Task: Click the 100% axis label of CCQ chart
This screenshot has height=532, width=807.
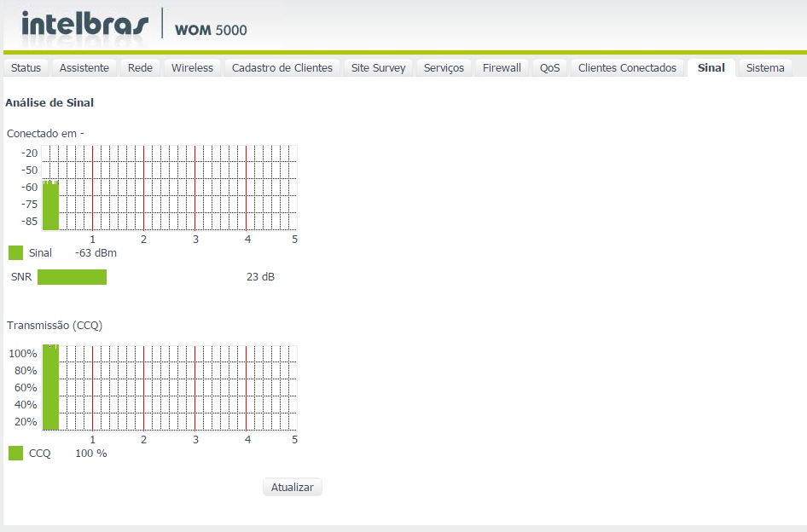Action: pyautogui.click(x=23, y=354)
